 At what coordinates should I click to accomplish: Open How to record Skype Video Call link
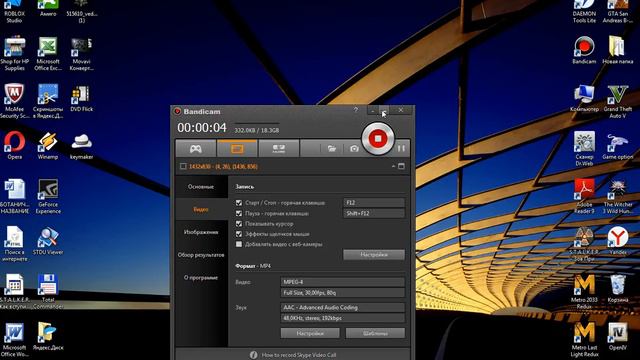[299, 355]
